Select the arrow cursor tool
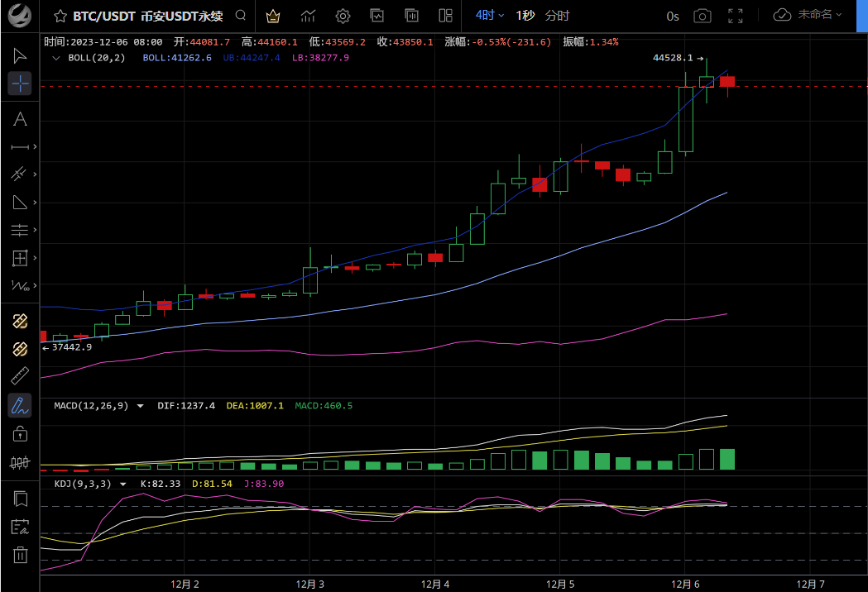This screenshot has height=592, width=868. pos(20,56)
